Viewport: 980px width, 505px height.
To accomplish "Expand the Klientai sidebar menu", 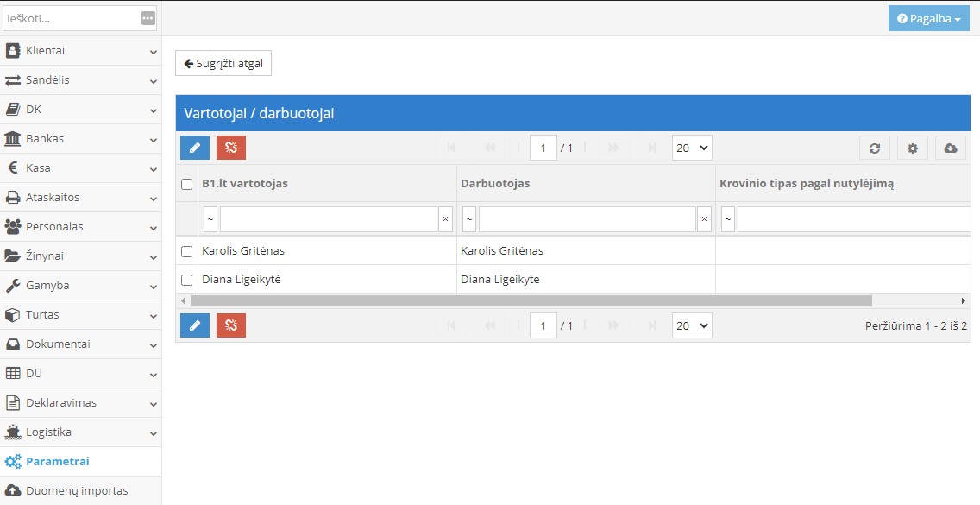I will tap(80, 51).
